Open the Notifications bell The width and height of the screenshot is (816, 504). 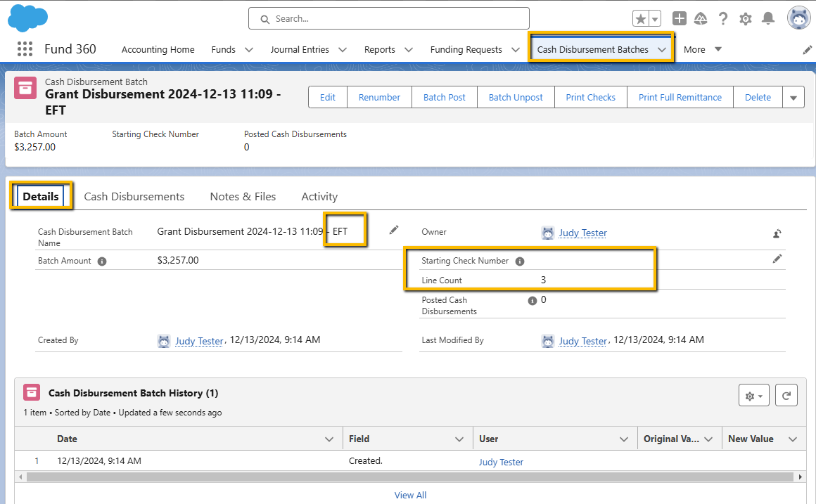[x=768, y=19]
